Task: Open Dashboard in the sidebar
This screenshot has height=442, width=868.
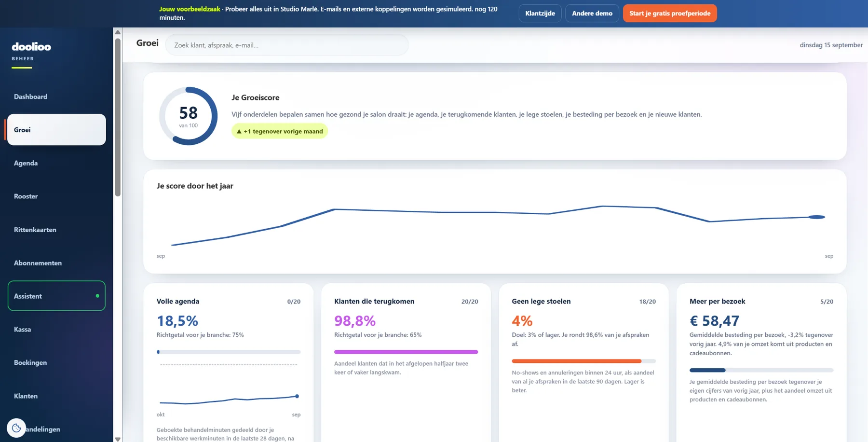Action: (56, 97)
